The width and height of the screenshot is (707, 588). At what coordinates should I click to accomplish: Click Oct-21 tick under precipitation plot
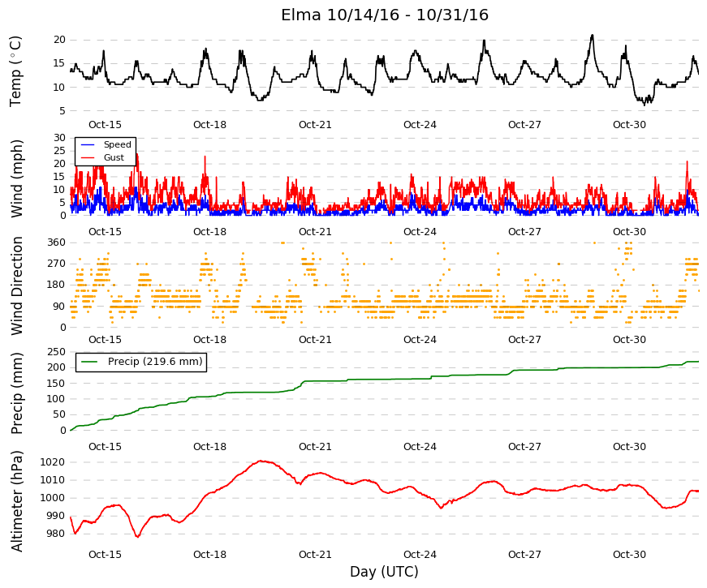[315, 447]
